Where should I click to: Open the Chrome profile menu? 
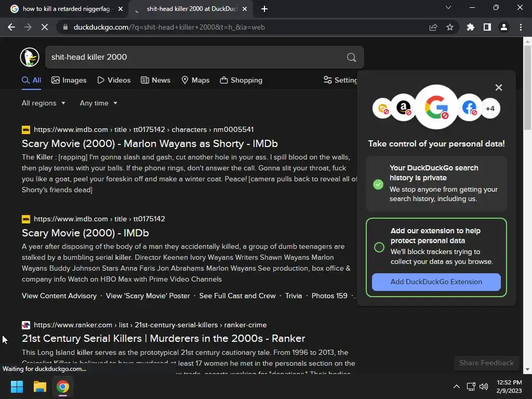point(504,27)
